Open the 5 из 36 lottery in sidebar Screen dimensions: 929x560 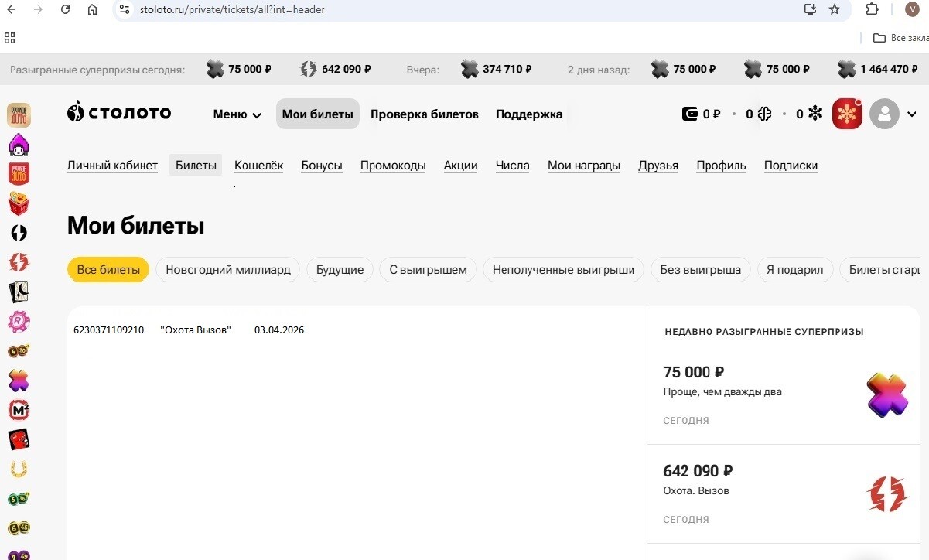click(x=19, y=498)
